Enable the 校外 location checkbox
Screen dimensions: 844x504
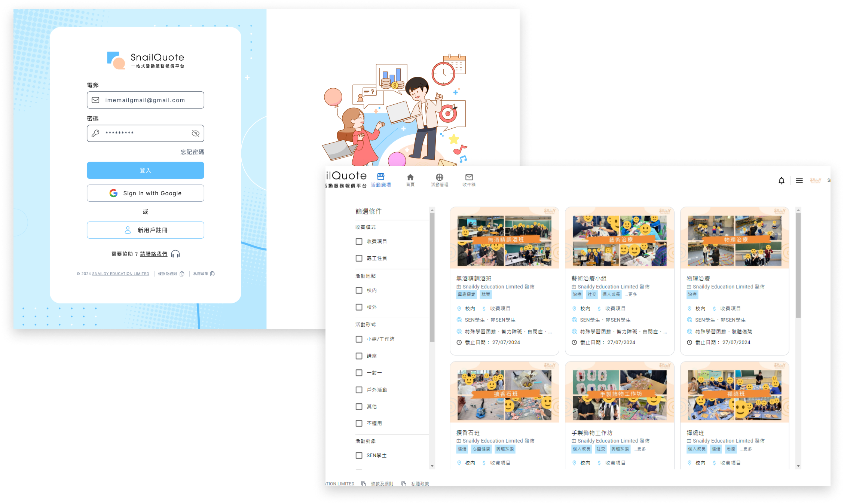pos(359,307)
